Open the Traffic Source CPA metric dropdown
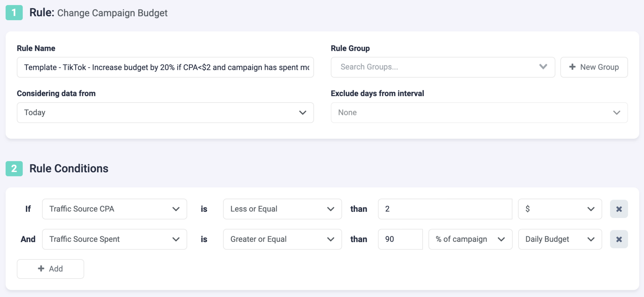 point(114,209)
